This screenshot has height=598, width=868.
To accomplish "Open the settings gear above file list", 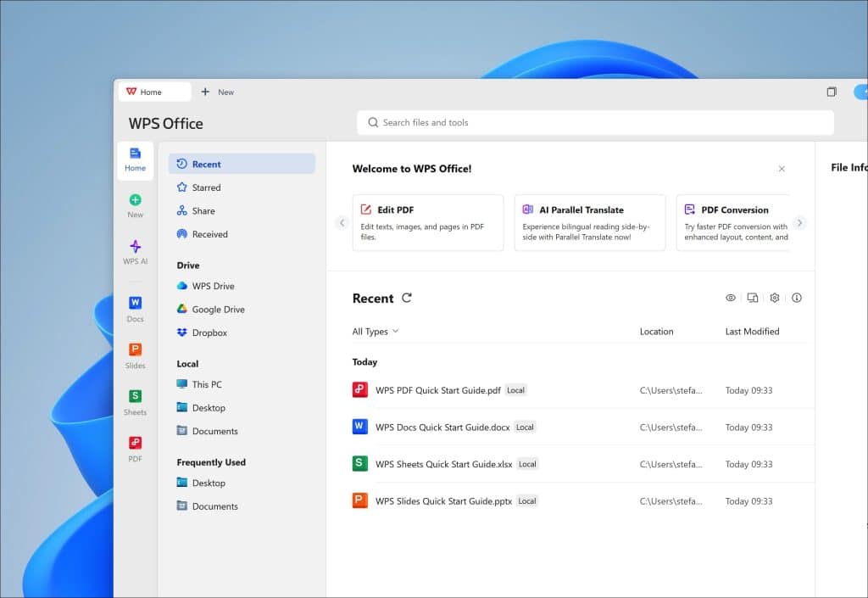I will coord(774,298).
